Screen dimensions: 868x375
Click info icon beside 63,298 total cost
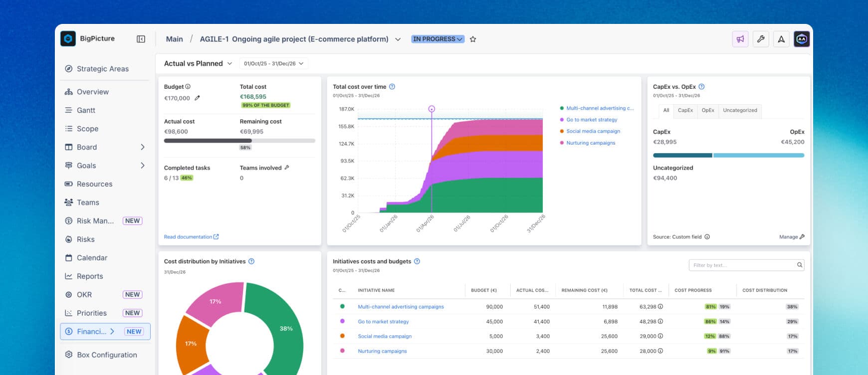(660, 307)
